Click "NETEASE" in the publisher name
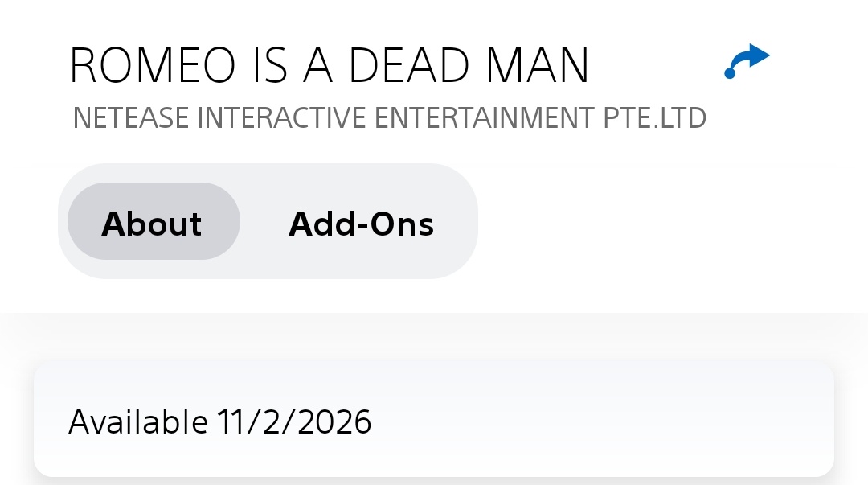The height and width of the screenshot is (485, 868). (131, 118)
